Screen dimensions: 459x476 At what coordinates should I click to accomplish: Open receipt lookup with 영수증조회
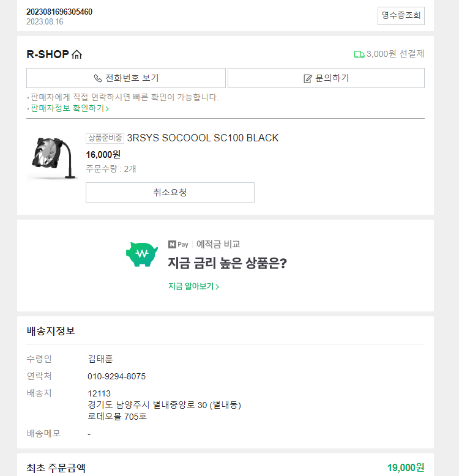click(401, 15)
